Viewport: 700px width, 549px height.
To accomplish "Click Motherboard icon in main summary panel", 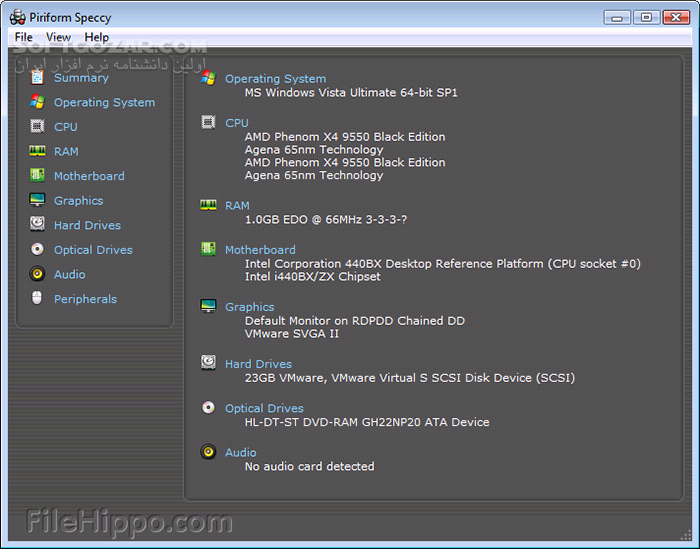I will click(208, 249).
